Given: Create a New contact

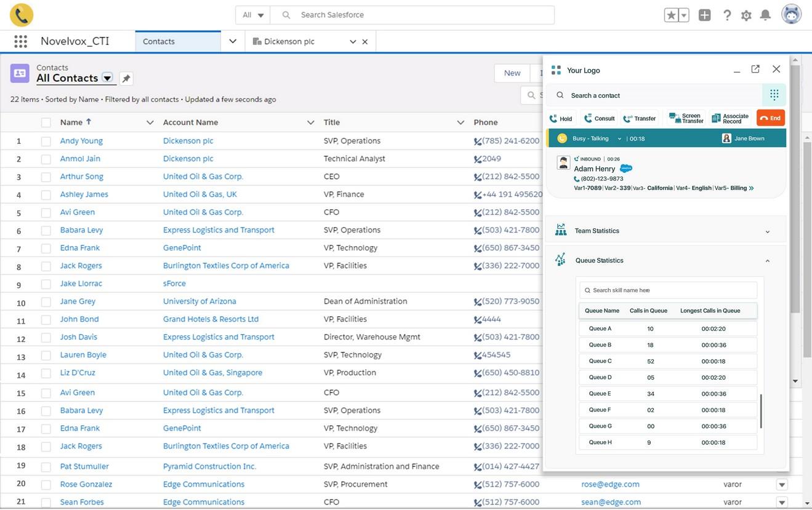Looking at the screenshot, I should click(x=512, y=73).
